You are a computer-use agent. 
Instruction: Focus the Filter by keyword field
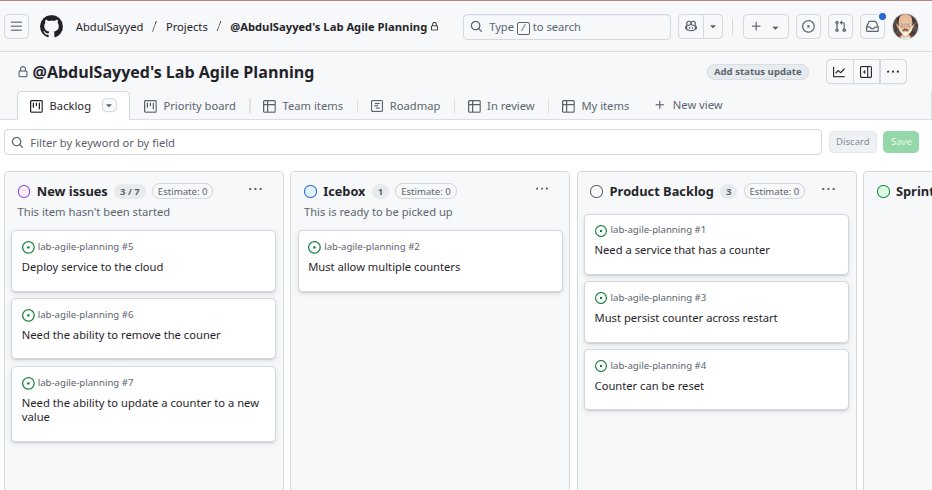[413, 143]
